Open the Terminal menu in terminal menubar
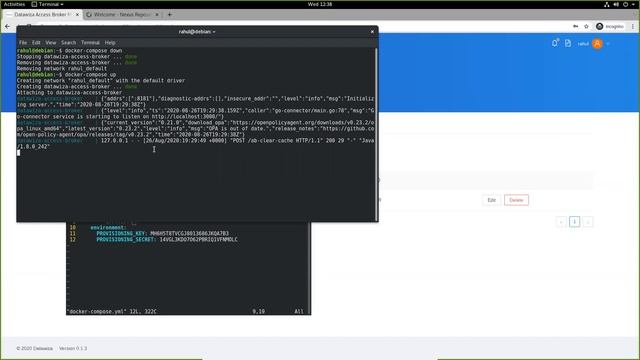 [x=90, y=42]
